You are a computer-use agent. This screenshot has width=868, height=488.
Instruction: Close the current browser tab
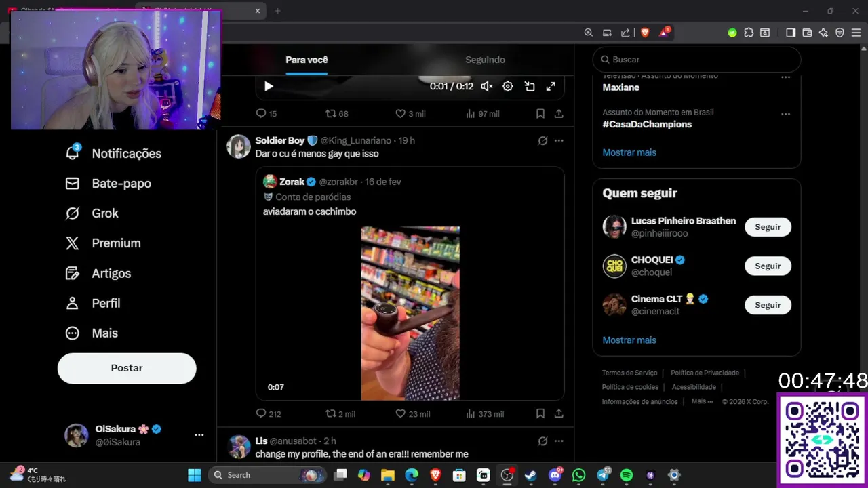pos(258,11)
